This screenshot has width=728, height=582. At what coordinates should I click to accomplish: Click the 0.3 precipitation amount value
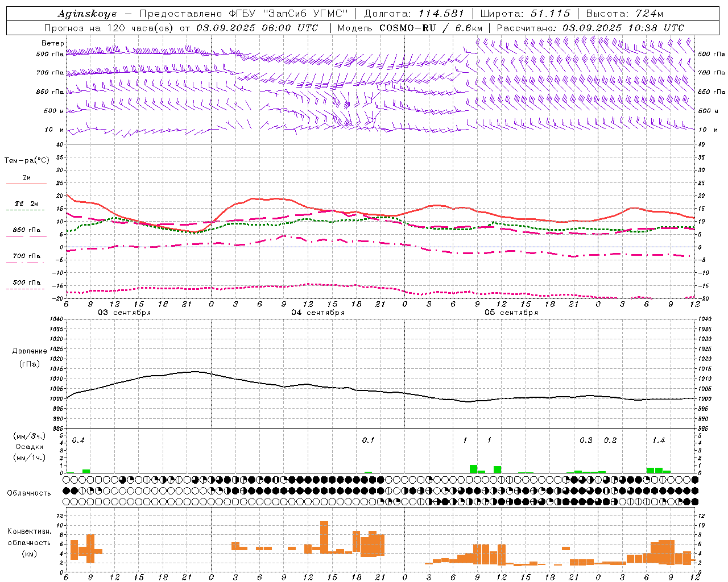586,440
